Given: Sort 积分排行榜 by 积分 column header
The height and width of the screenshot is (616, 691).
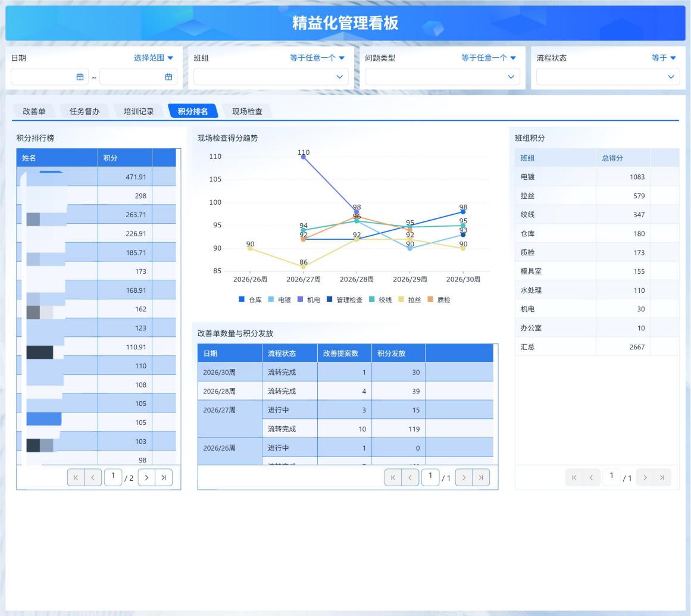Looking at the screenshot, I should 125,158.
